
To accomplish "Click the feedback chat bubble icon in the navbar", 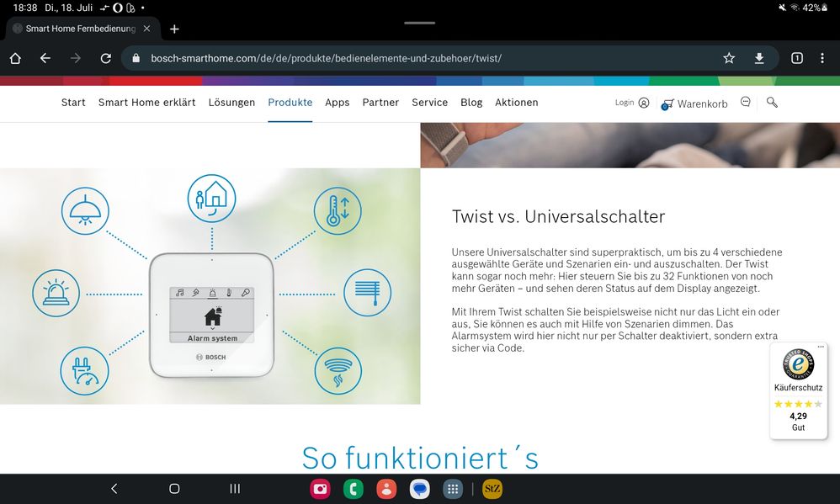I will 745,101.
